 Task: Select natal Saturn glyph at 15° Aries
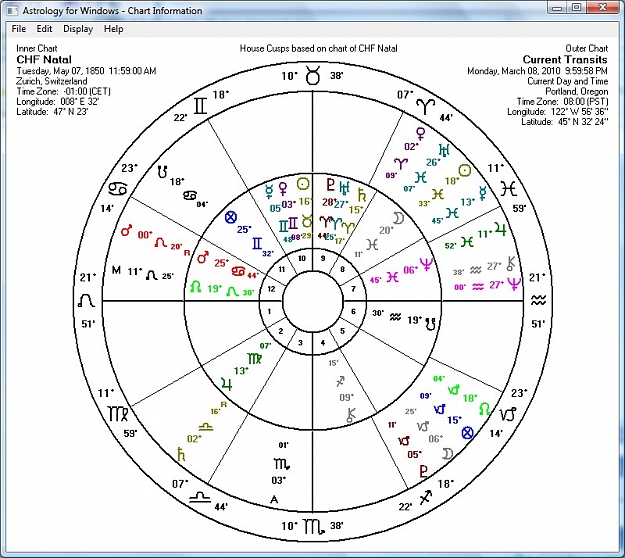point(362,195)
